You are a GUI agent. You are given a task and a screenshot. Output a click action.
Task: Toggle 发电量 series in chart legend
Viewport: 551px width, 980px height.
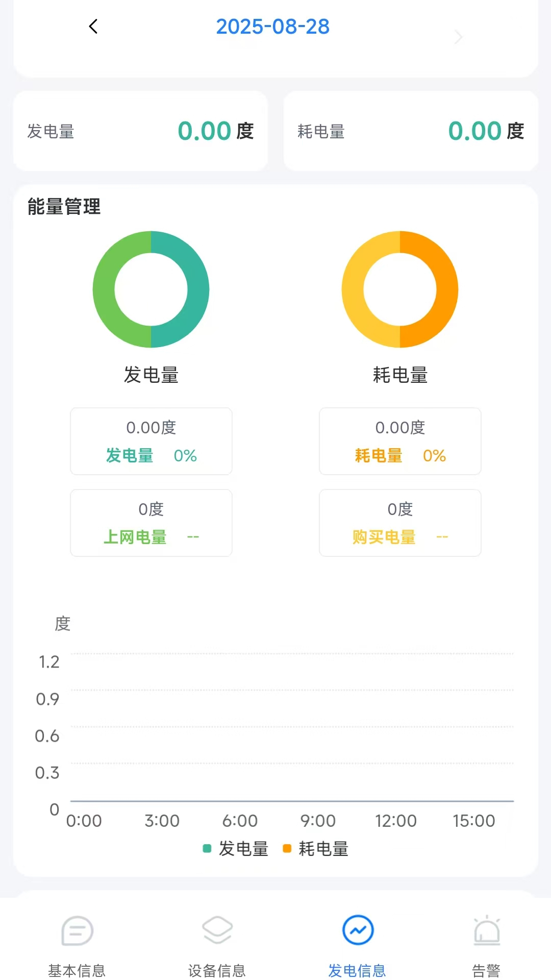(x=236, y=849)
